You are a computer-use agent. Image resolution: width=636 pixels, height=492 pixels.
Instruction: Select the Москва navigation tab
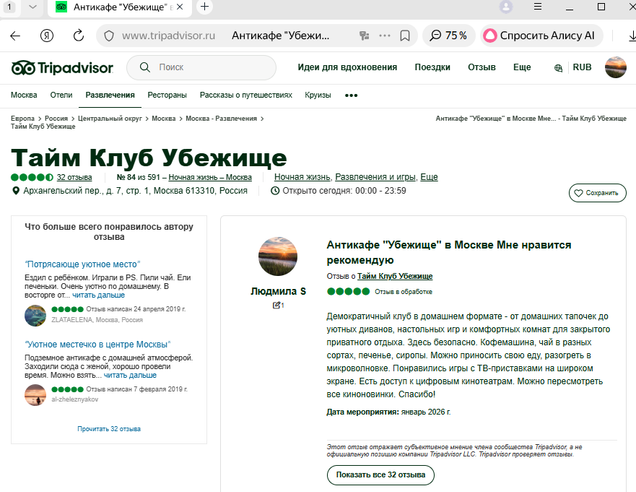24,95
